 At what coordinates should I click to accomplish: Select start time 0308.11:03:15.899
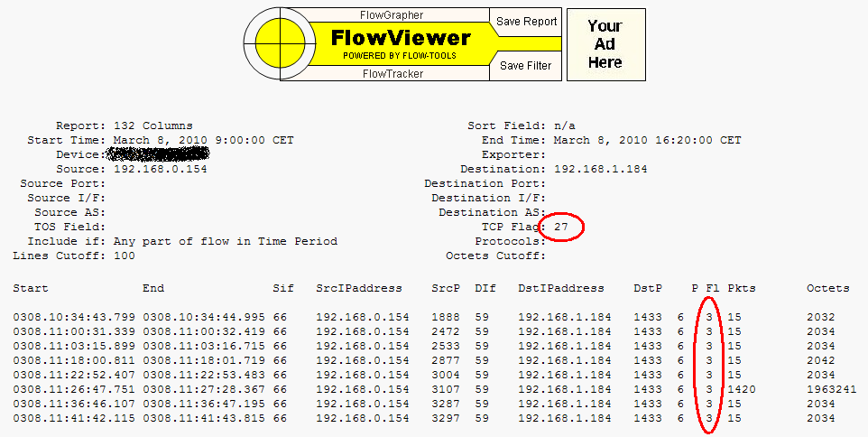74,346
